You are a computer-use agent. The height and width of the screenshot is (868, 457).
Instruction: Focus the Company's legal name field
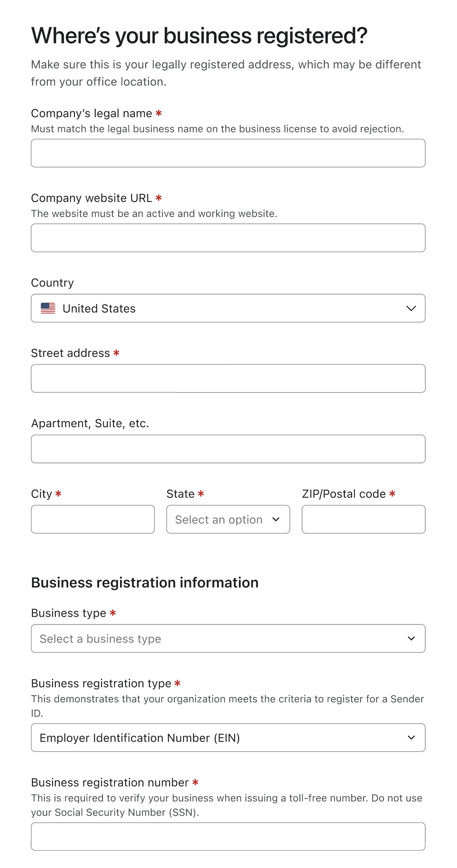pyautogui.click(x=228, y=153)
